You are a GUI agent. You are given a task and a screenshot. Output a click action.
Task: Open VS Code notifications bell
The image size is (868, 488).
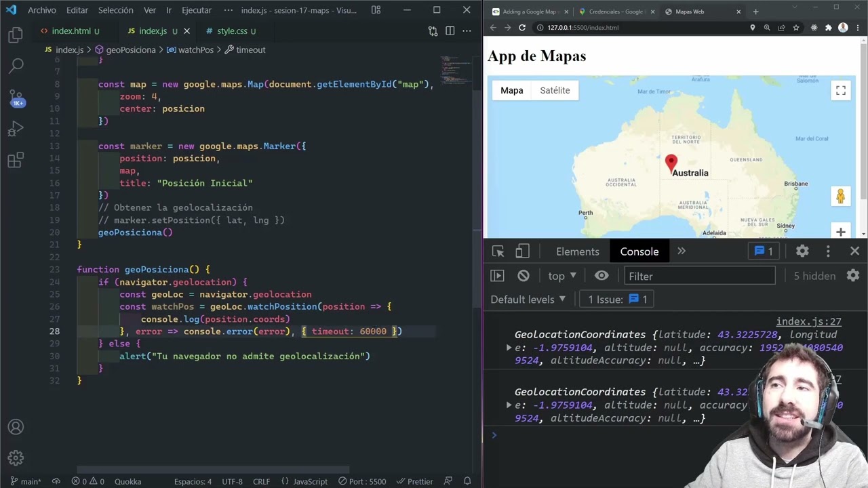[x=467, y=481]
